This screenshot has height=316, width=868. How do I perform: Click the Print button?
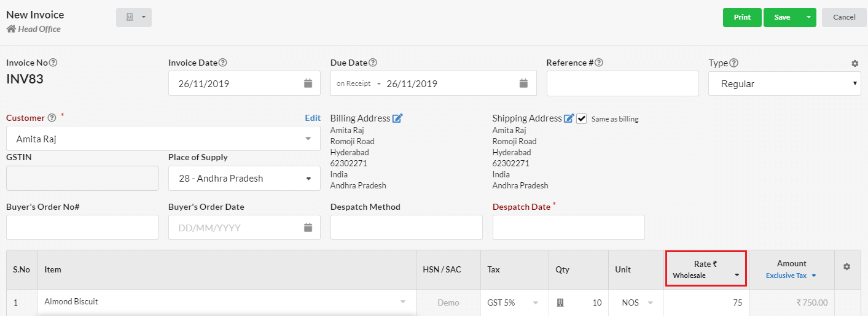(742, 17)
